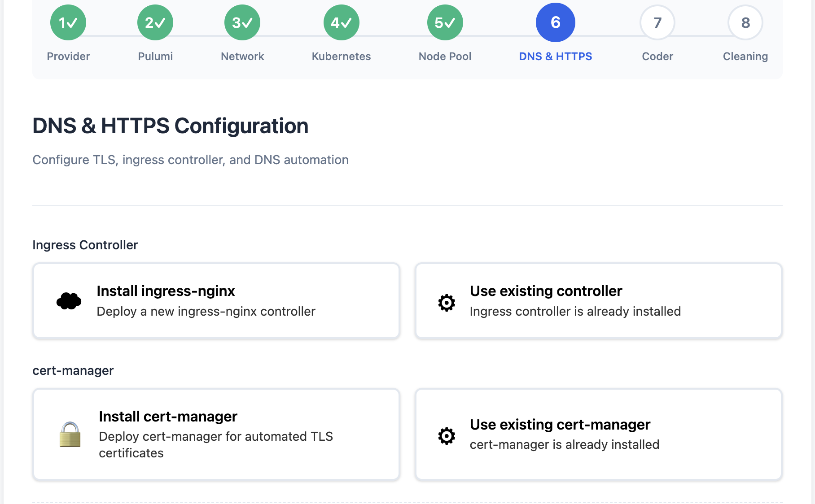Screen dimensions: 815x504
Task: Click the Node Pool step label
Action: [x=445, y=56]
